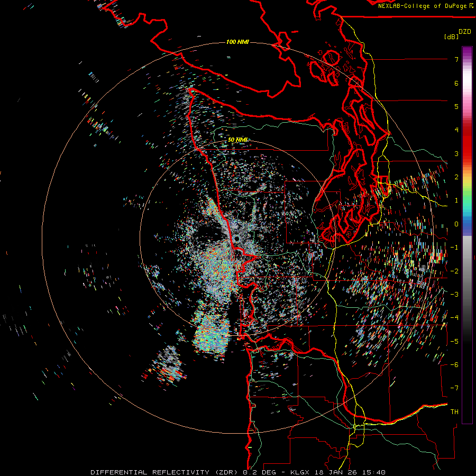The height and width of the screenshot is (476, 476).
Task: Click the DZD legend title
Action: (x=465, y=32)
